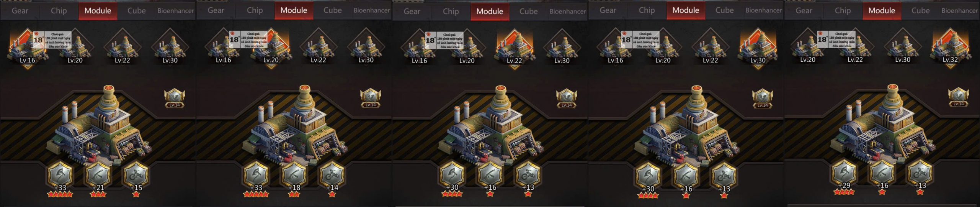
Task: Open the +15 motorcycle module icon
Action: [136, 175]
